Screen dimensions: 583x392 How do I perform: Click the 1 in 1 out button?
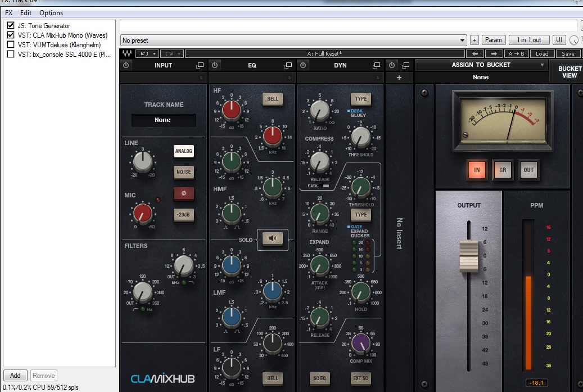(529, 40)
